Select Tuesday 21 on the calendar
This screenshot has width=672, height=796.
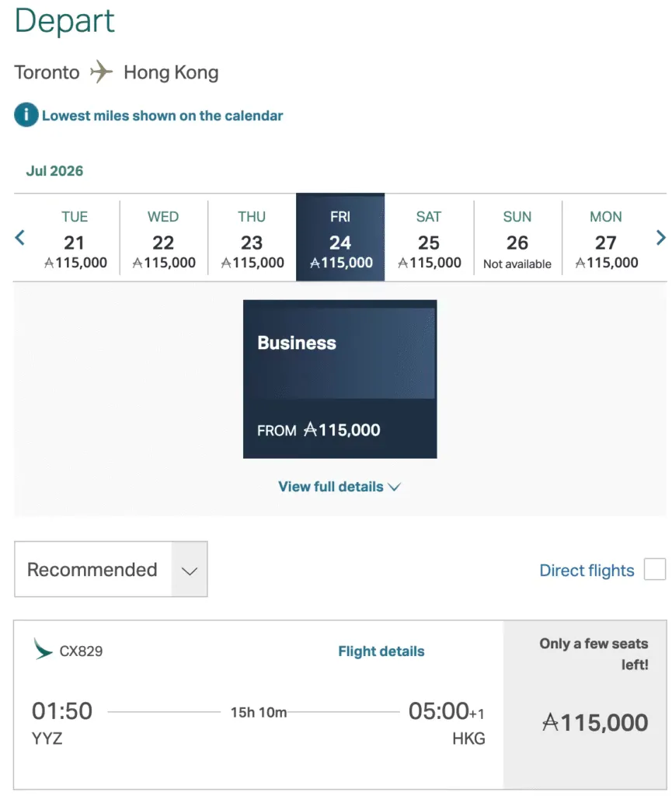(x=75, y=239)
